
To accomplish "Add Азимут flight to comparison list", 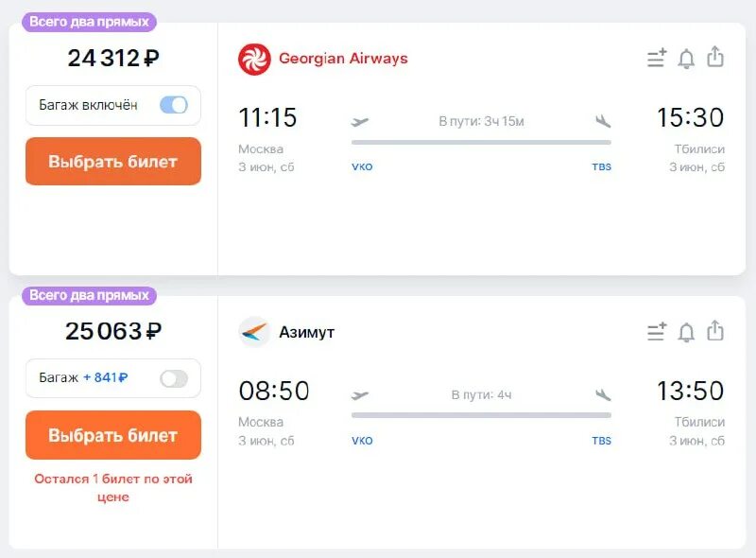I will click(x=657, y=332).
